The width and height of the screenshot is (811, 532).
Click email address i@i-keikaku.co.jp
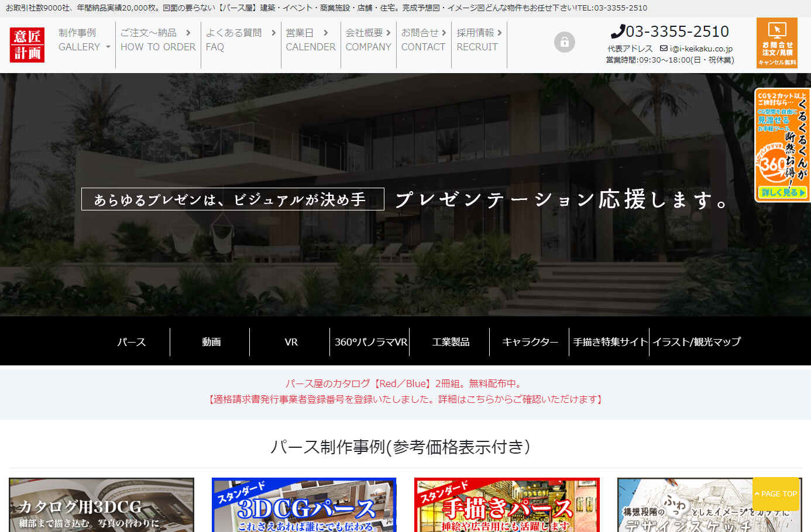701,49
